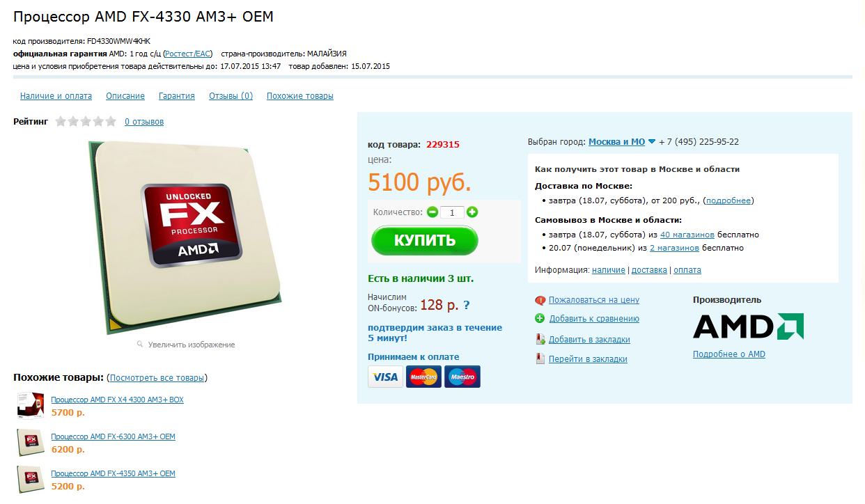Click the green add-to-comparison plus icon
Image resolution: width=865 pixels, height=504 pixels.
pyautogui.click(x=540, y=319)
